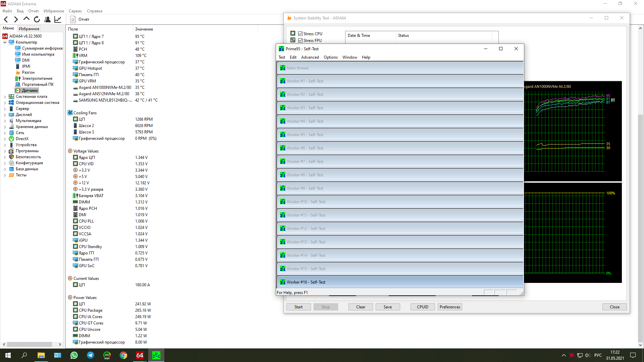Viewport: 644px width, 362px height.
Task: Switch to the Избранное tab
Action: click(29, 29)
